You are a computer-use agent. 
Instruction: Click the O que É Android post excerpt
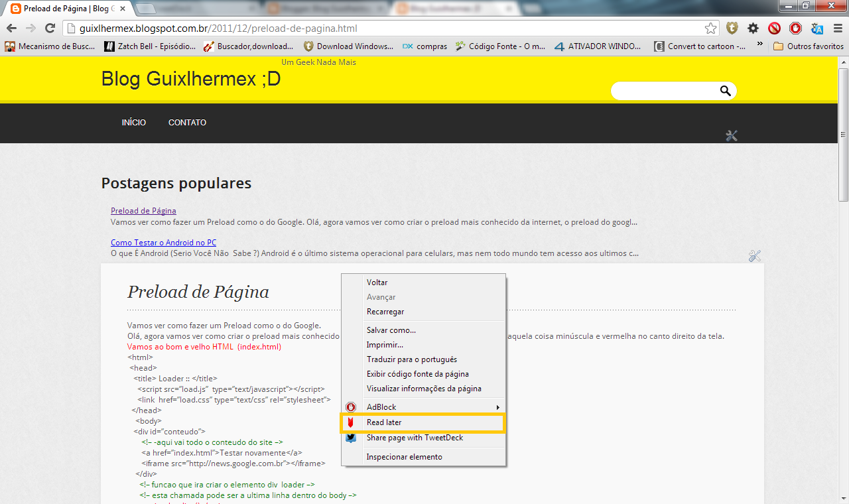pos(375,253)
